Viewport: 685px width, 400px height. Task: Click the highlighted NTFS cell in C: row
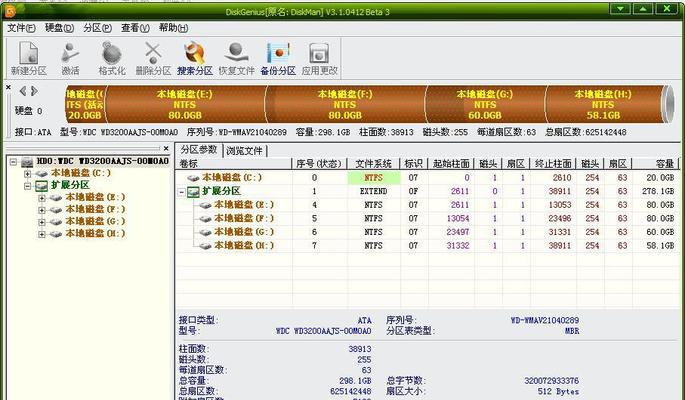click(374, 178)
